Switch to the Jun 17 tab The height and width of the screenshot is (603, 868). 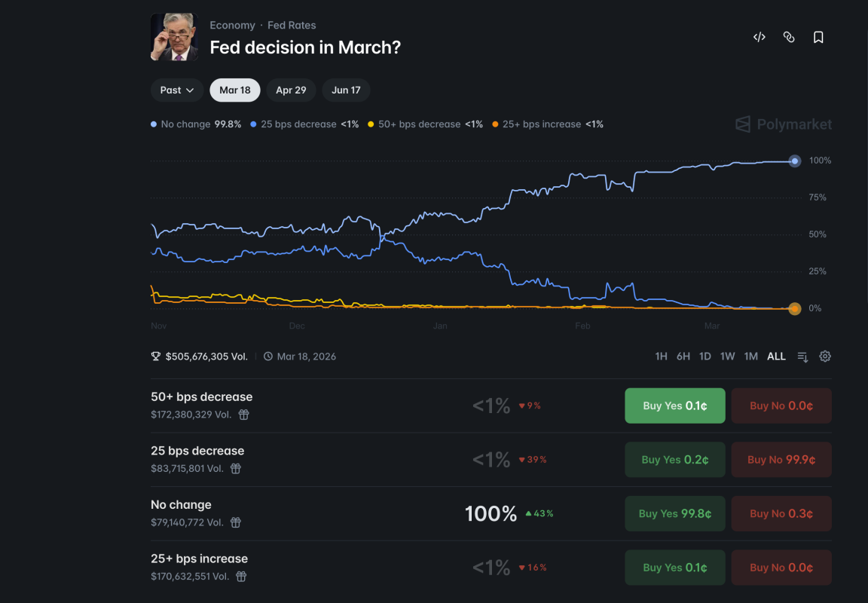346,90
